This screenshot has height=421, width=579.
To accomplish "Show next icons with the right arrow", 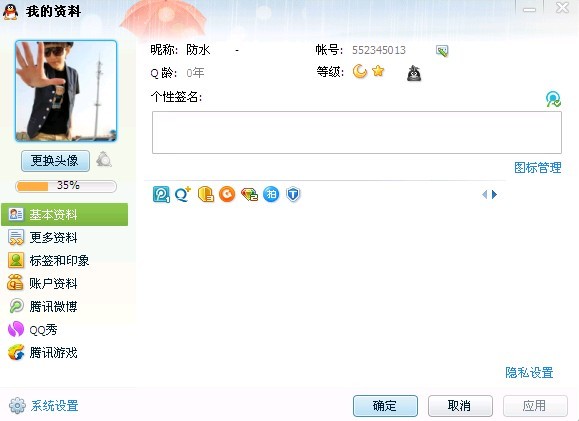I will pyautogui.click(x=494, y=194).
